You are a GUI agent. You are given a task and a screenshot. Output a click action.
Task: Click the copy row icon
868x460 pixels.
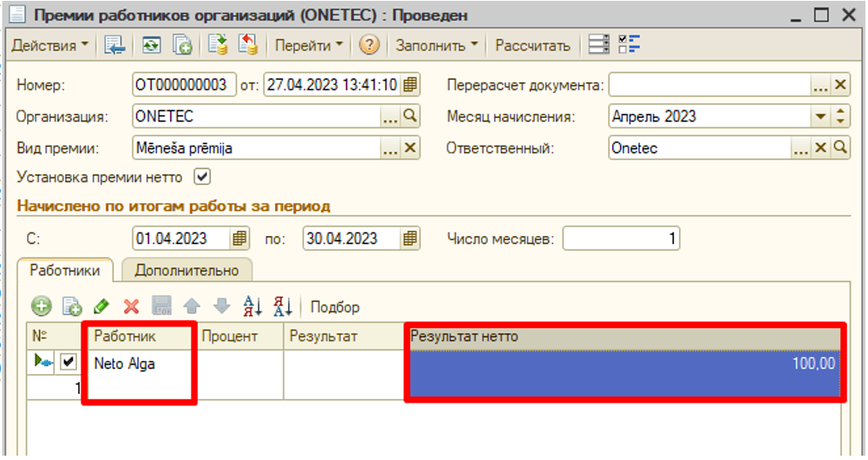pyautogui.click(x=72, y=306)
